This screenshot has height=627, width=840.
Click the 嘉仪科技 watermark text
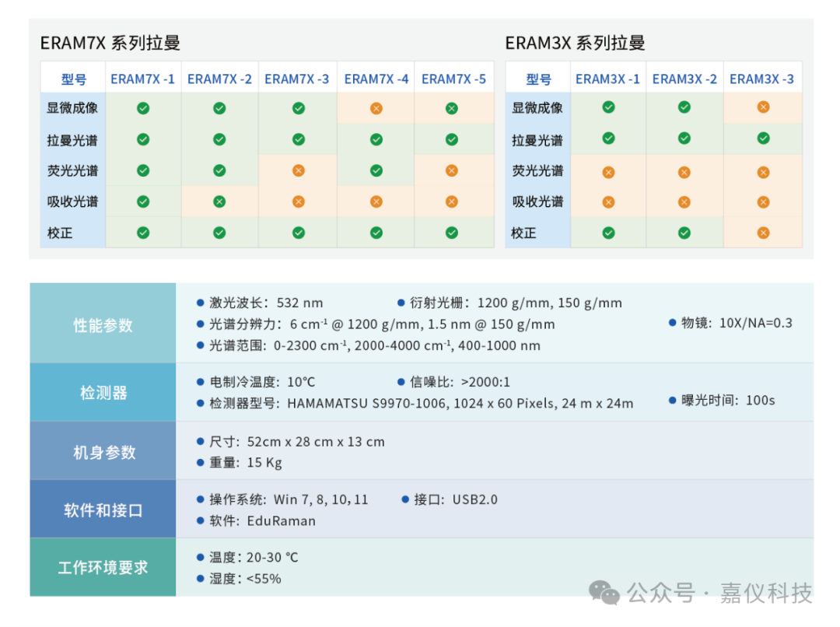766,594
